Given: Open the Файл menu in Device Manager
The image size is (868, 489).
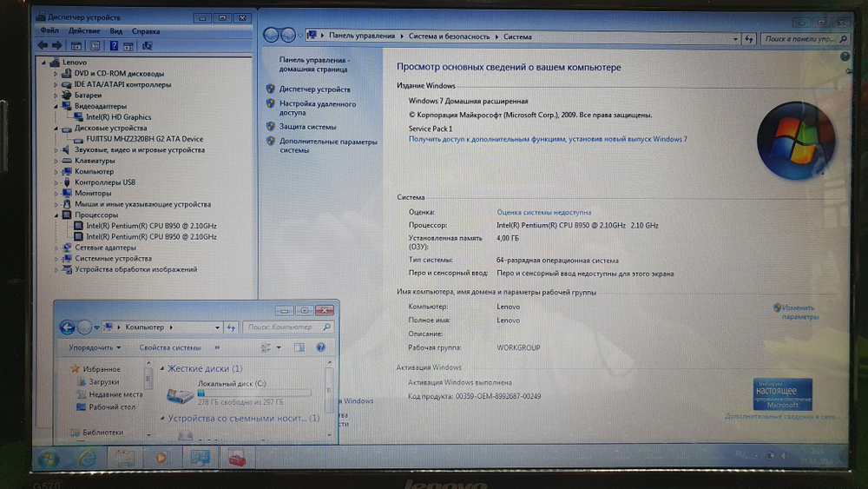Looking at the screenshot, I should [49, 31].
